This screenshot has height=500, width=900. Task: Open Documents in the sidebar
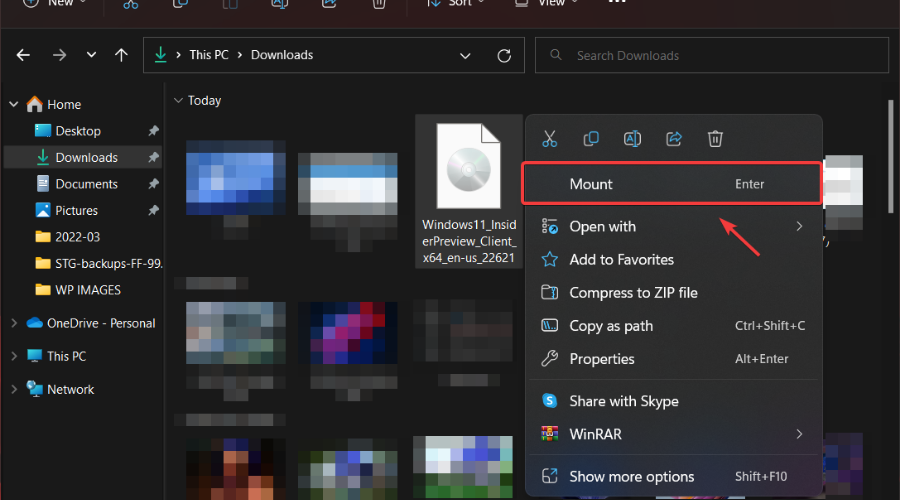[x=86, y=184]
